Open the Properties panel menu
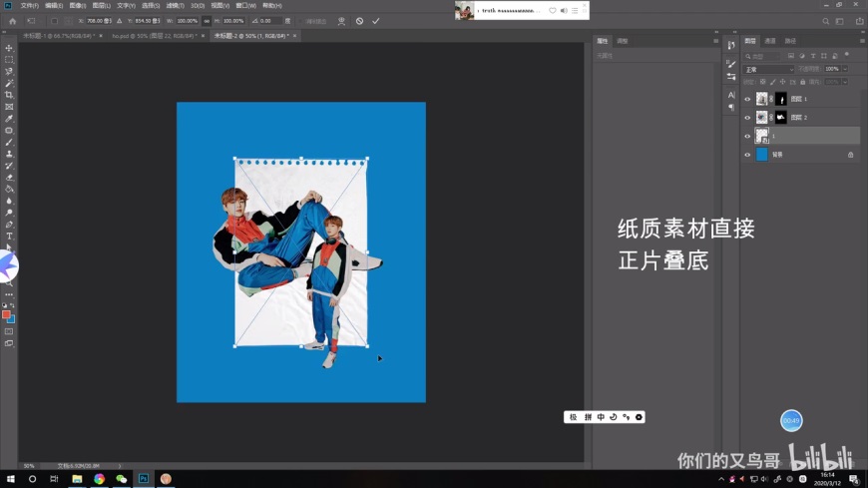This screenshot has height=488, width=868. [x=715, y=41]
